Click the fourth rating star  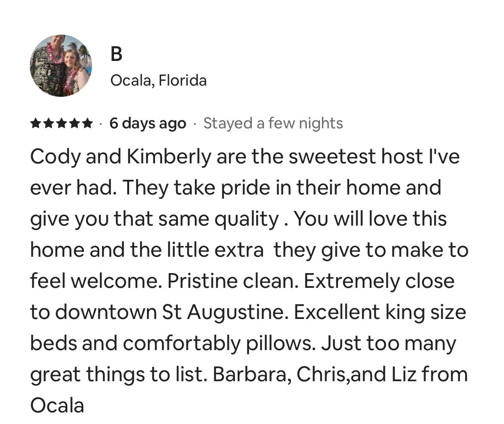tap(74, 123)
